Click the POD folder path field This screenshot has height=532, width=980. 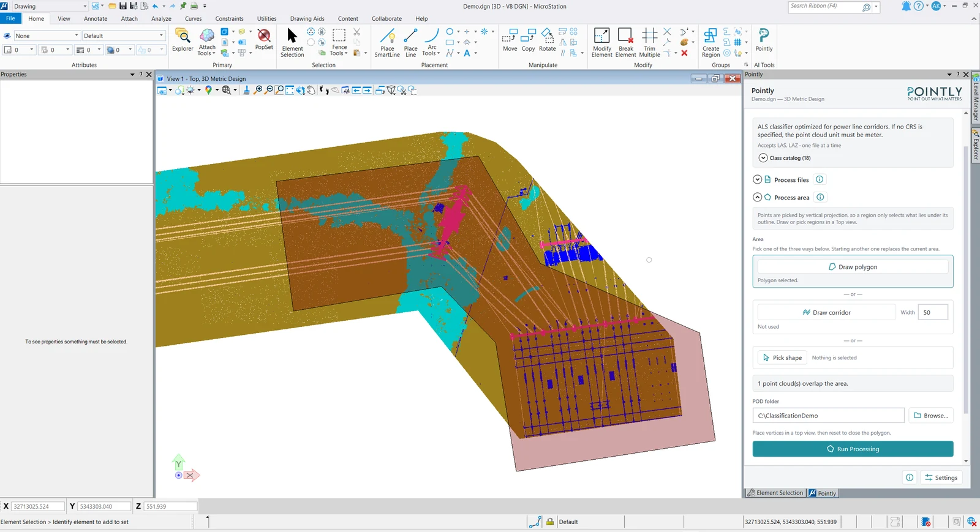828,415
